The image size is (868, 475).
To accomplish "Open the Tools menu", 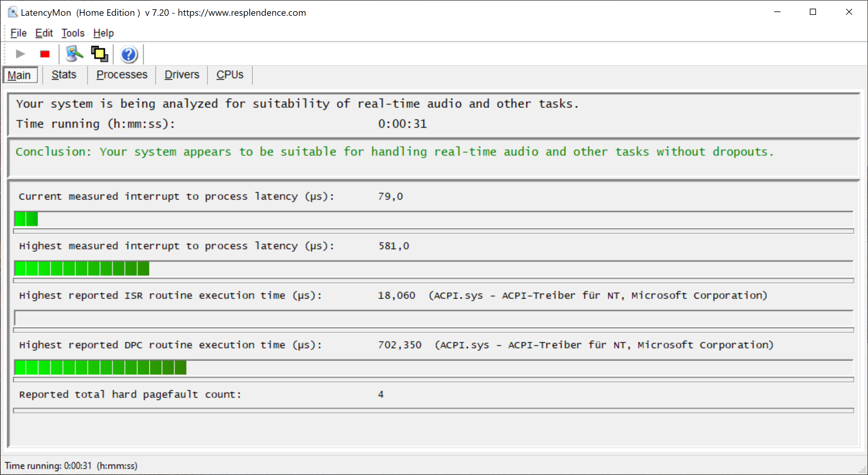I will 73,33.
